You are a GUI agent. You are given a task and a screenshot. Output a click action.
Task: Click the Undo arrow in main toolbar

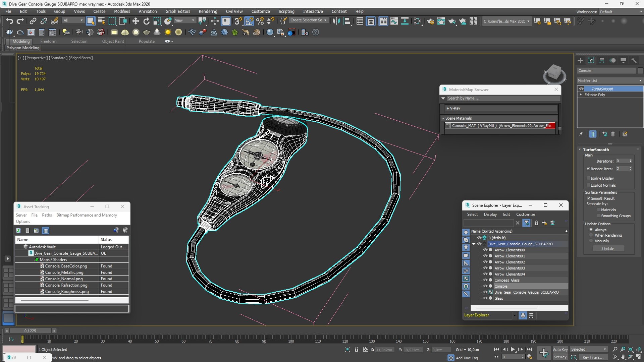click(9, 21)
